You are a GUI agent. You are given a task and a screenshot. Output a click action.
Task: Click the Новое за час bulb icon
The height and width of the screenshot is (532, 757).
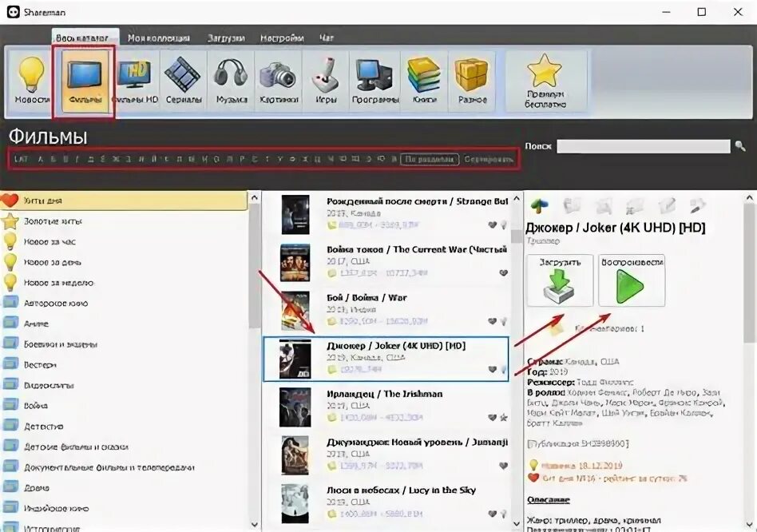pos(10,241)
